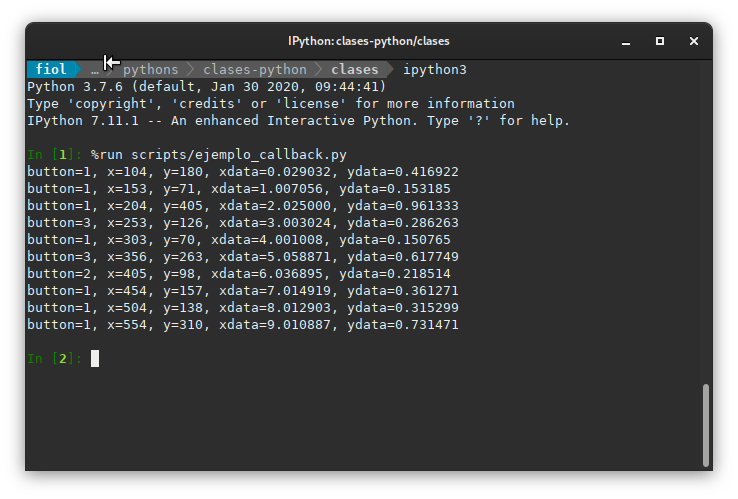Click the '%run scripts/ejemplo_callback.py' command
The image size is (738, 499).
[219, 155]
